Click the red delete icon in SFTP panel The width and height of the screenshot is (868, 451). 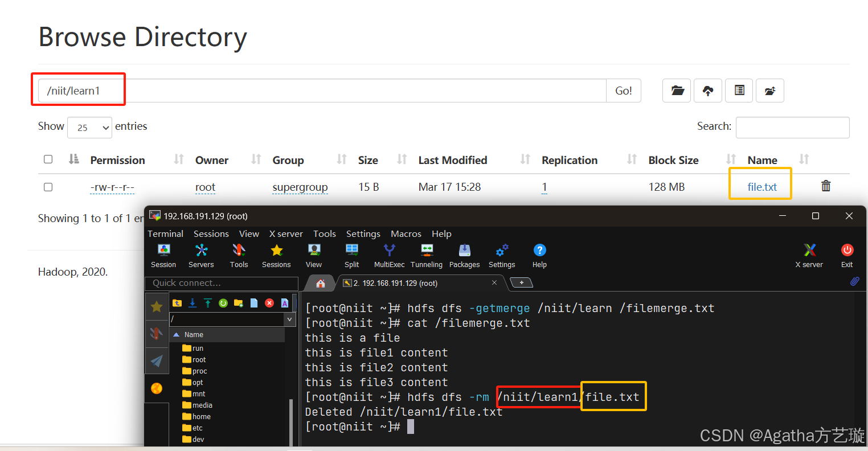[x=269, y=303]
